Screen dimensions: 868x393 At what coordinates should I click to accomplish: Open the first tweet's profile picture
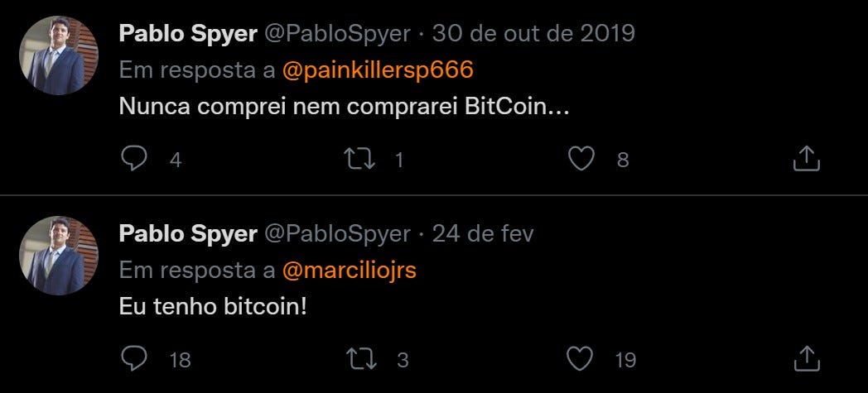pos(59,55)
